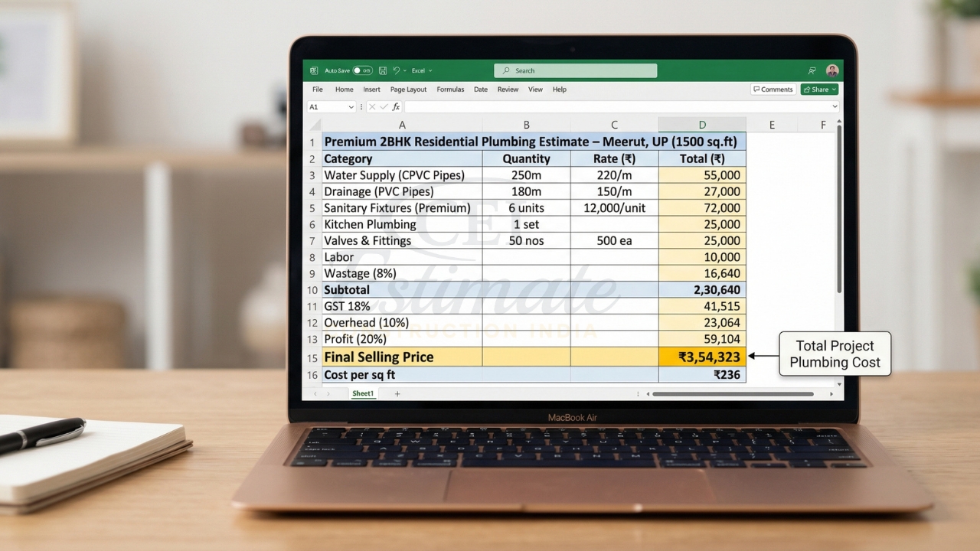The image size is (980, 551).
Task: Switch to the Formulas ribbon tab
Action: [450, 90]
